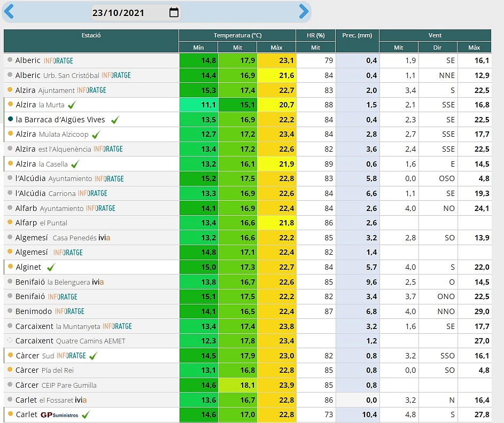The width and height of the screenshot is (504, 423).
Task: Sort by Vent Mit column header
Action: click(x=399, y=47)
